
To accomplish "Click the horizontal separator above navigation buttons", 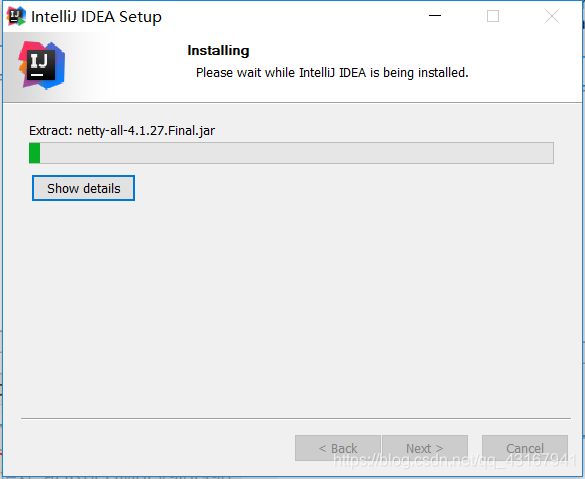I will [295, 419].
